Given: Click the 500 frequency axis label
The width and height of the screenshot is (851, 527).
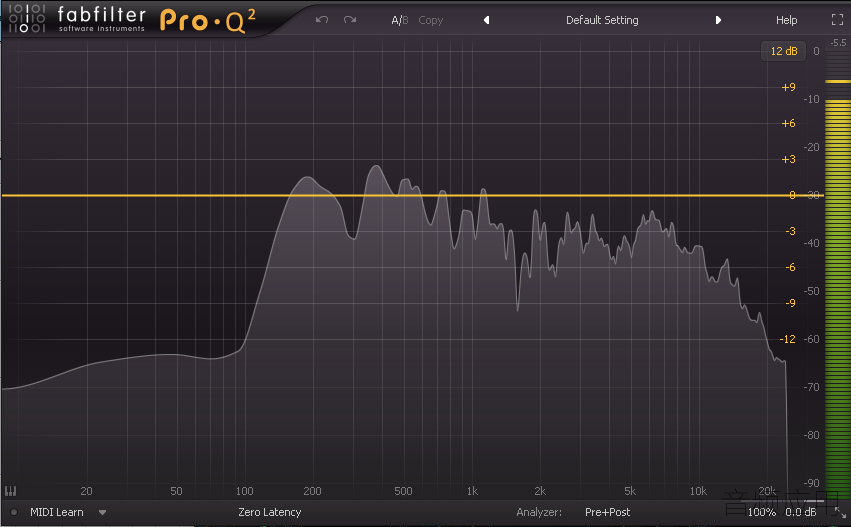Looking at the screenshot, I should (403, 491).
